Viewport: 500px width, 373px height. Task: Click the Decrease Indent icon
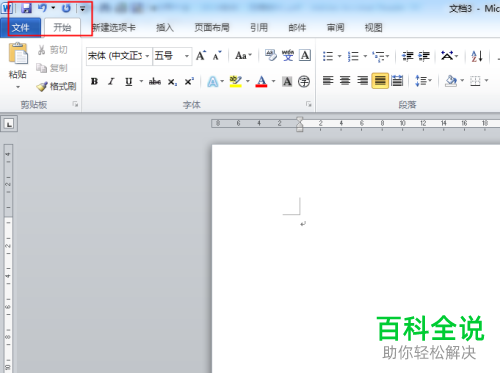click(x=408, y=56)
